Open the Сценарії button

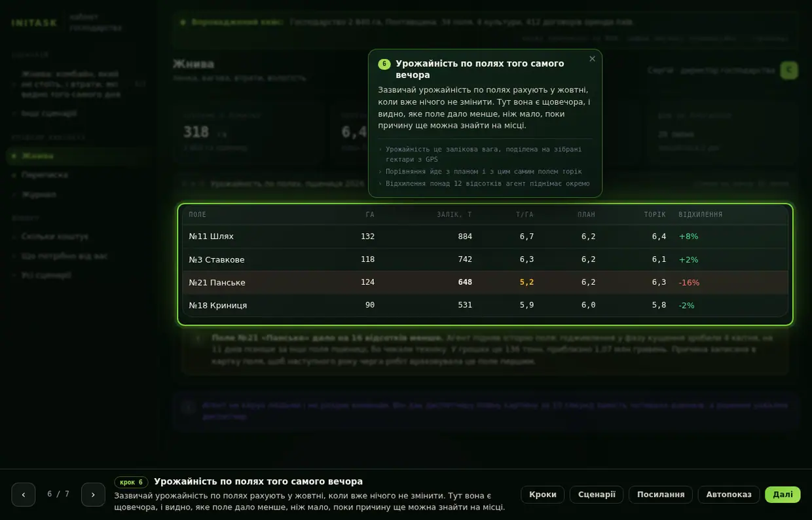coord(597,494)
